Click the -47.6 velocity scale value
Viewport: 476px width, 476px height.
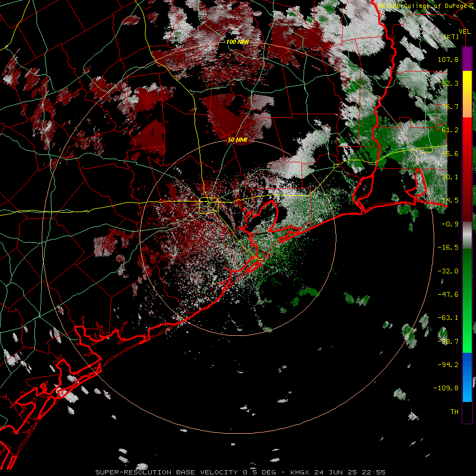tap(448, 295)
